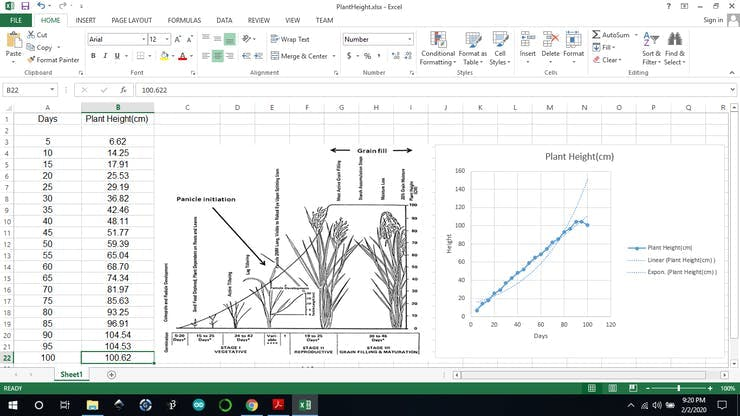The height and width of the screenshot is (416, 740).
Task: Open Google Chrome from the taskbar
Action: click(x=252, y=404)
